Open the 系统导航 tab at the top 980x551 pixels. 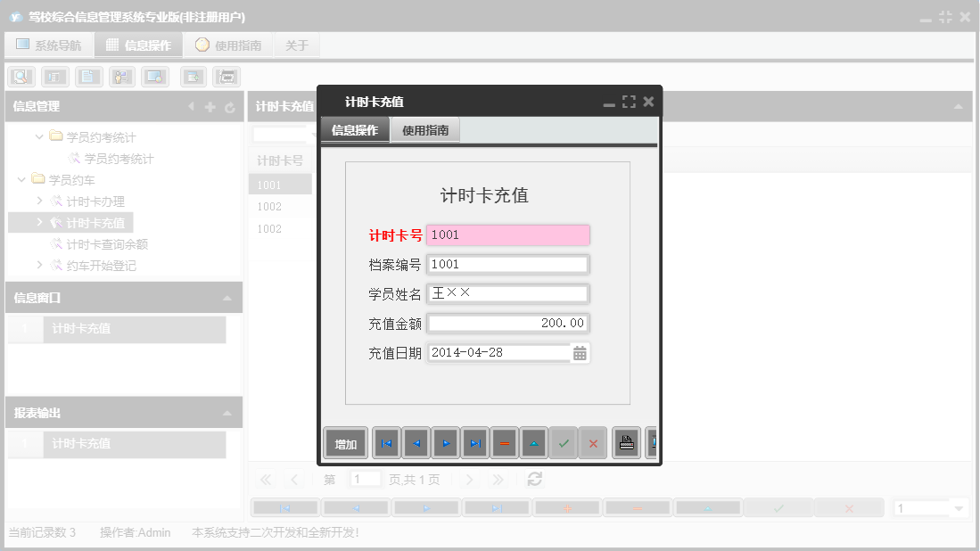pyautogui.click(x=49, y=44)
